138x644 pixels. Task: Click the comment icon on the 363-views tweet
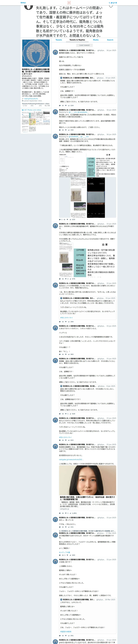(60, 354)
